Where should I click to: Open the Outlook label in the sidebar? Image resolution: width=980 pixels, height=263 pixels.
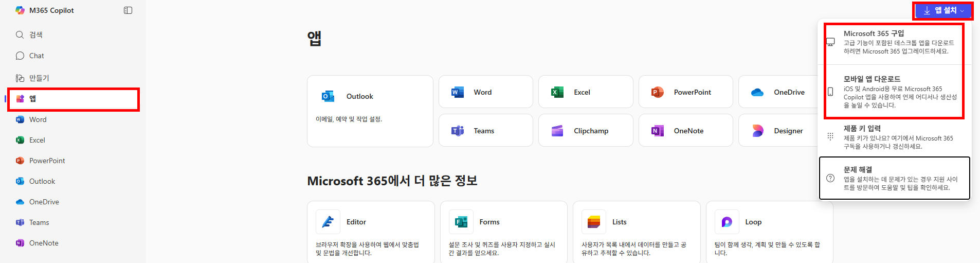point(42,181)
